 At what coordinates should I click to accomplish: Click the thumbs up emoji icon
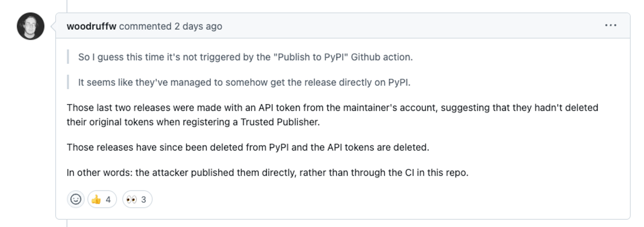96,199
